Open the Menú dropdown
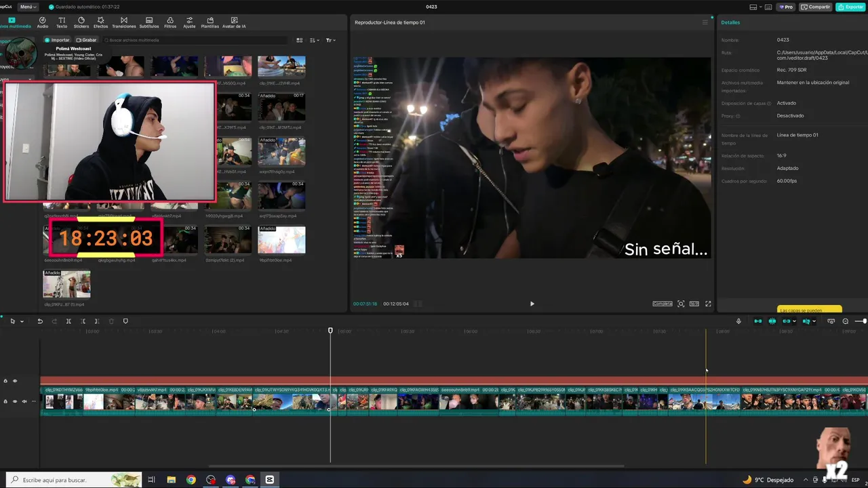The height and width of the screenshot is (488, 868). pyautogui.click(x=27, y=7)
